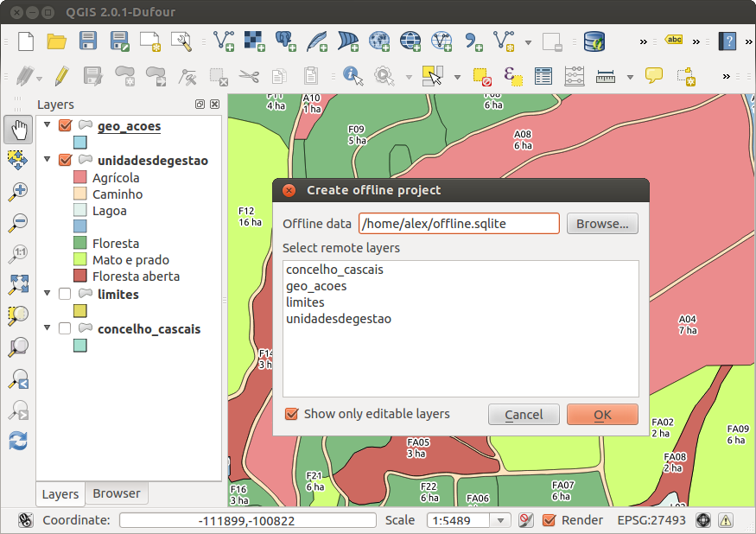Image resolution: width=756 pixels, height=534 pixels.
Task: Collapse the concelho_cascais layer group
Action: 48,328
